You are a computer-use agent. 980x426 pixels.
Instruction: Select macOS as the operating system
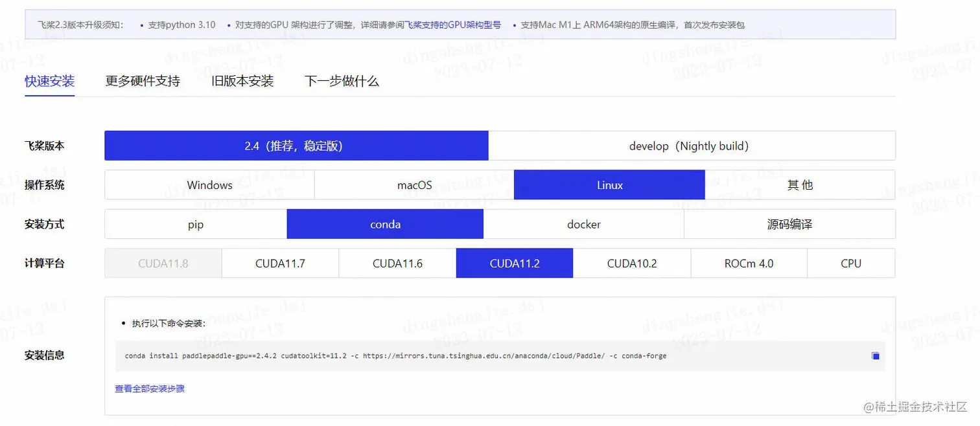coord(414,185)
